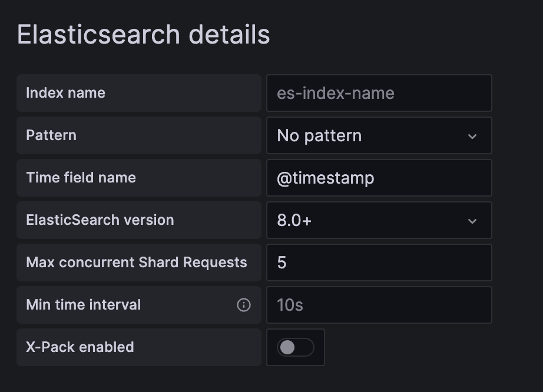Click the Min time interval input field
The width and height of the screenshot is (543, 392).
click(x=379, y=305)
